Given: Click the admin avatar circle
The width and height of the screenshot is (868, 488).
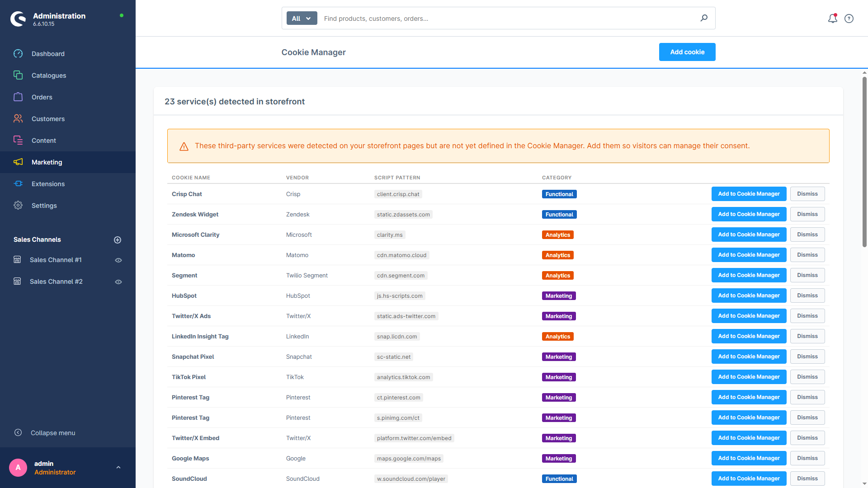Looking at the screenshot, I should tap(18, 468).
